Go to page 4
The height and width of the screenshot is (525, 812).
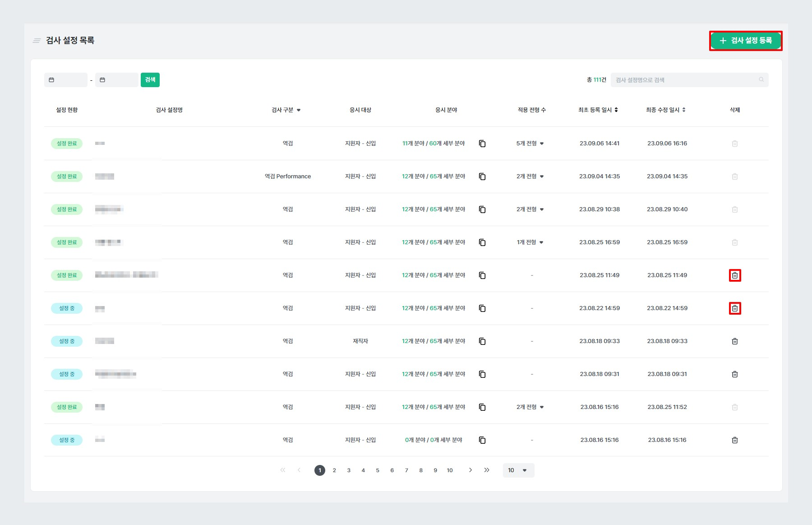pyautogui.click(x=363, y=470)
